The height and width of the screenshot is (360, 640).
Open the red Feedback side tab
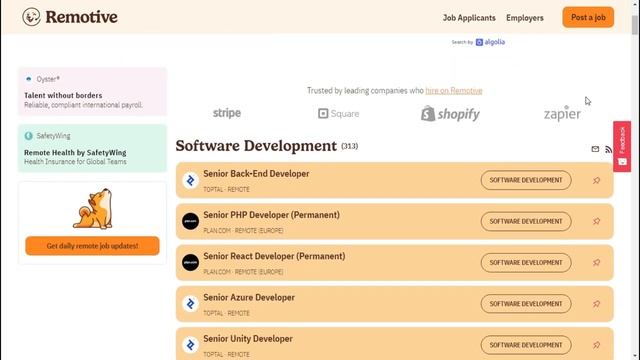pos(622,146)
